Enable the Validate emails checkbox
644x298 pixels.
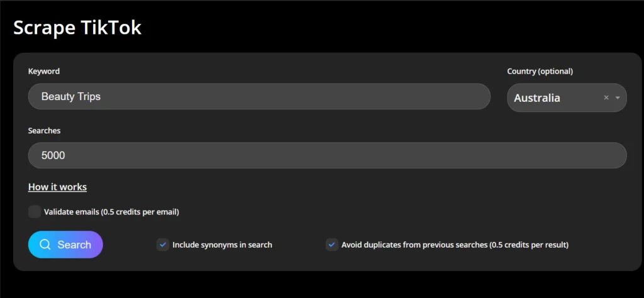tap(35, 212)
